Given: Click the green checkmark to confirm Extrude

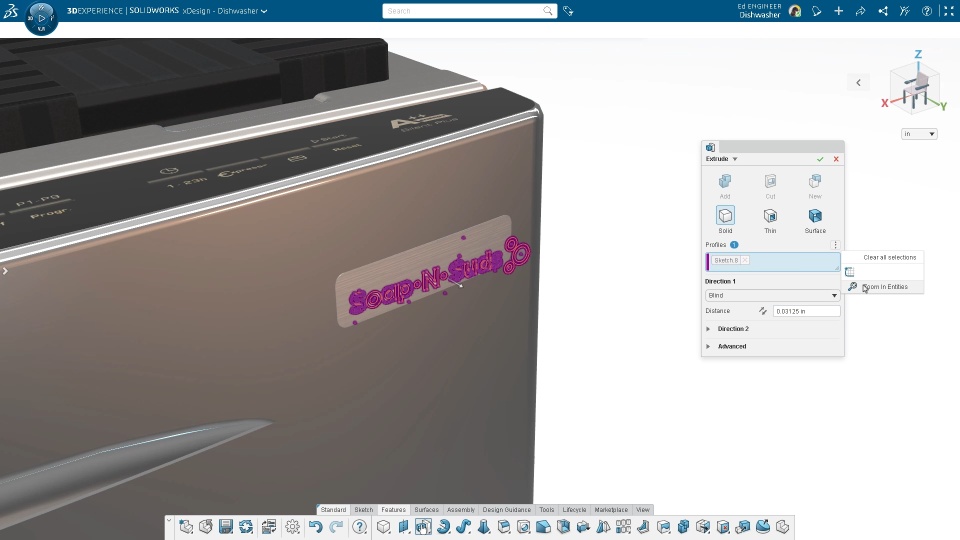Looking at the screenshot, I should click(820, 159).
